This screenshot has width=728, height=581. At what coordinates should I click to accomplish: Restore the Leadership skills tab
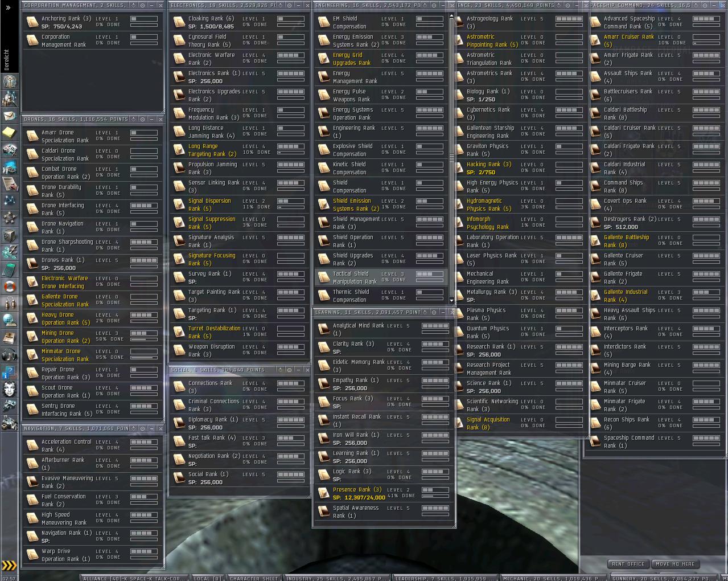click(x=446, y=578)
